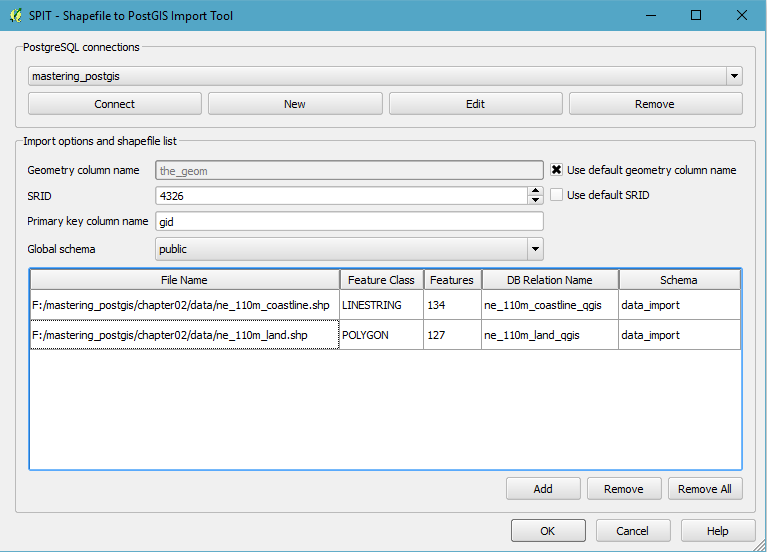Viewport: 767px width, 552px height.
Task: Open Help for the import tool
Action: [718, 531]
